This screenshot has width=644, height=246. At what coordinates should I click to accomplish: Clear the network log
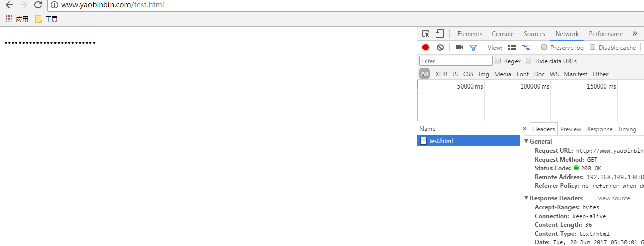[440, 47]
